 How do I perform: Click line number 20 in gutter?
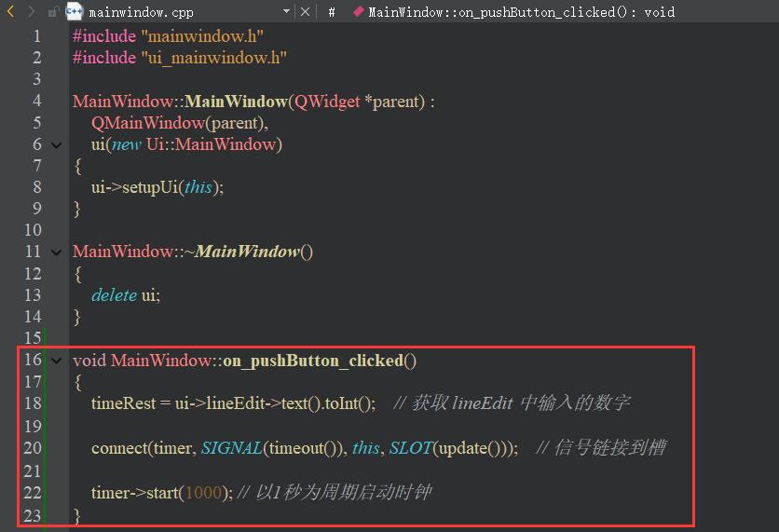33,448
